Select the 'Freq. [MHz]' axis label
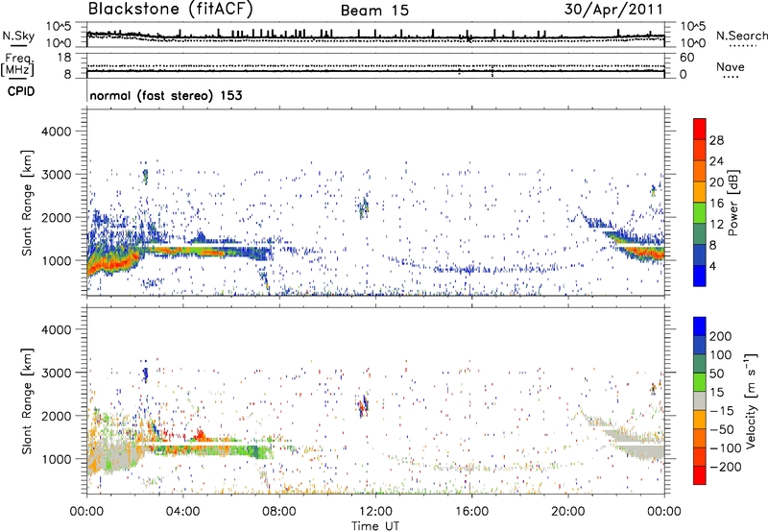Viewport: 768px width, 532px height. point(17,65)
